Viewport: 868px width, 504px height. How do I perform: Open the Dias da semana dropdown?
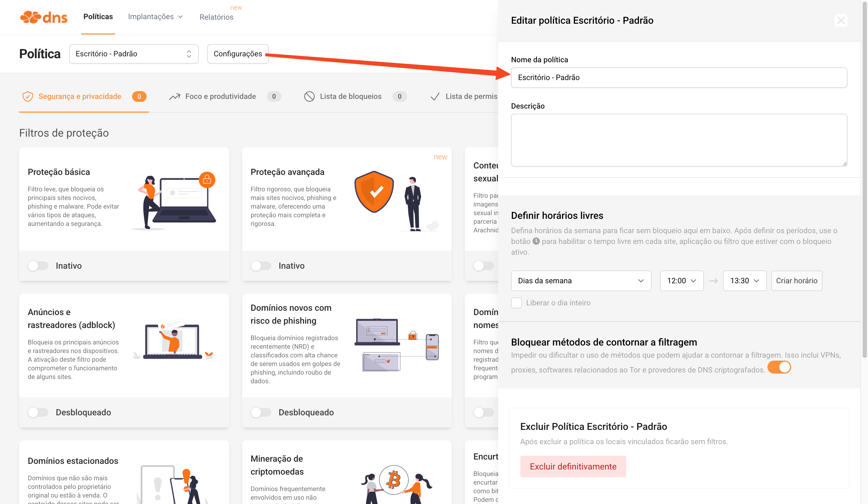coord(581,281)
